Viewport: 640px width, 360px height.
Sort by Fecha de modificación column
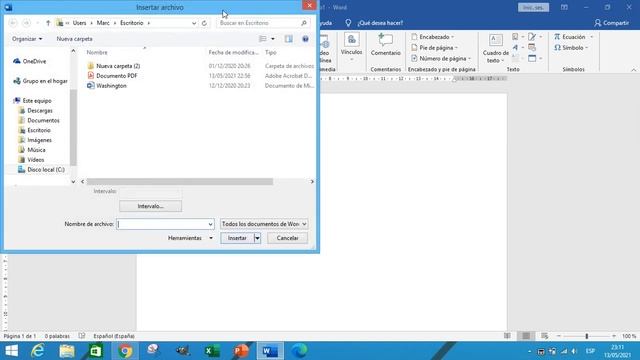click(x=233, y=52)
